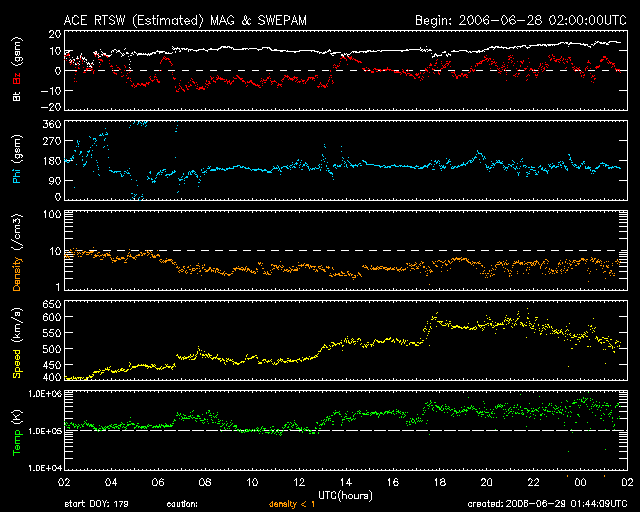Click the '650' tick label on the Speed axis

(51, 305)
